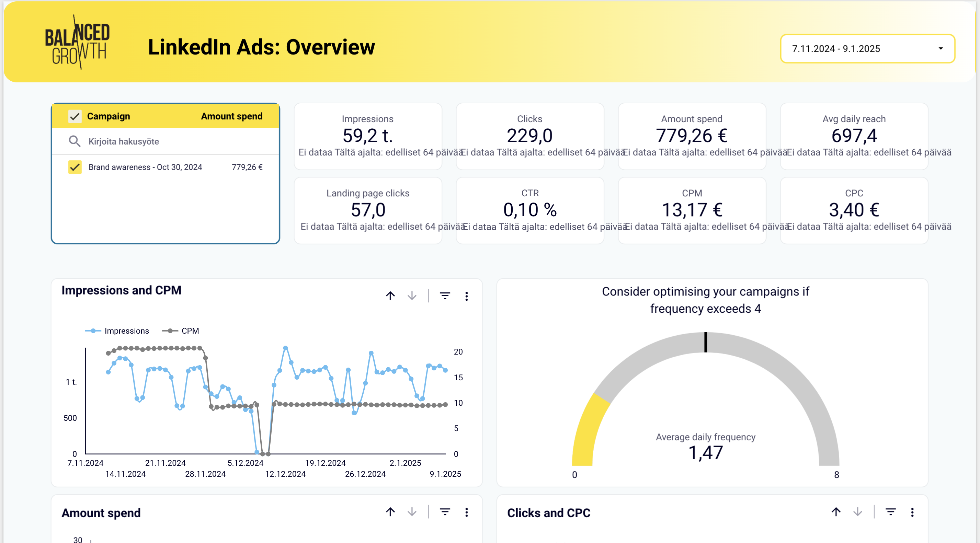Click the search magnifier icon in campaign filter

[x=74, y=141]
